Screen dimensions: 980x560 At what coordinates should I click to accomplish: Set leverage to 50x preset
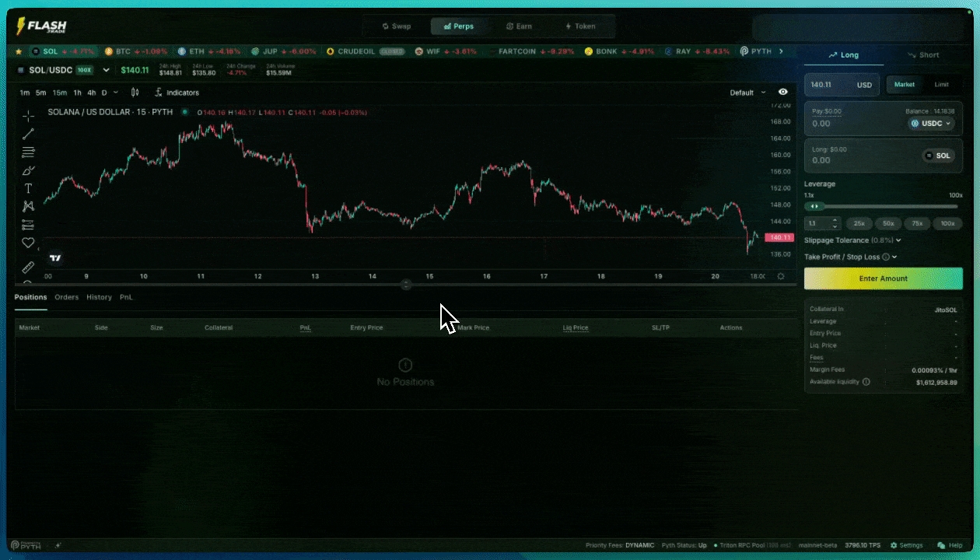tap(888, 223)
